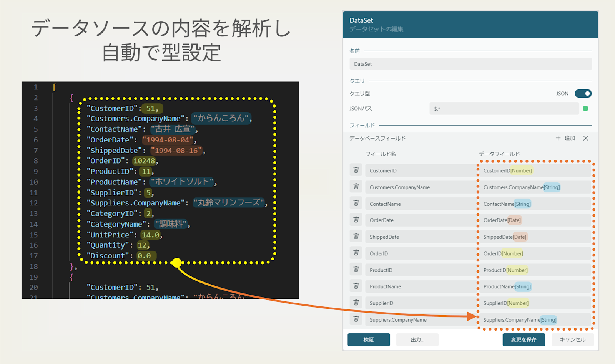615x364 pixels.
Task: Delete the ProductID field row
Action: coord(356,270)
